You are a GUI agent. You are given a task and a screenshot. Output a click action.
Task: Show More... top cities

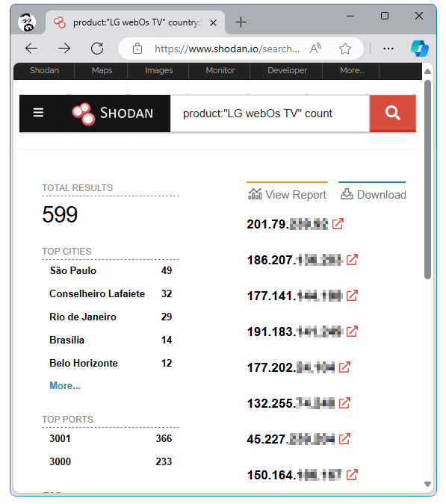[65, 385]
